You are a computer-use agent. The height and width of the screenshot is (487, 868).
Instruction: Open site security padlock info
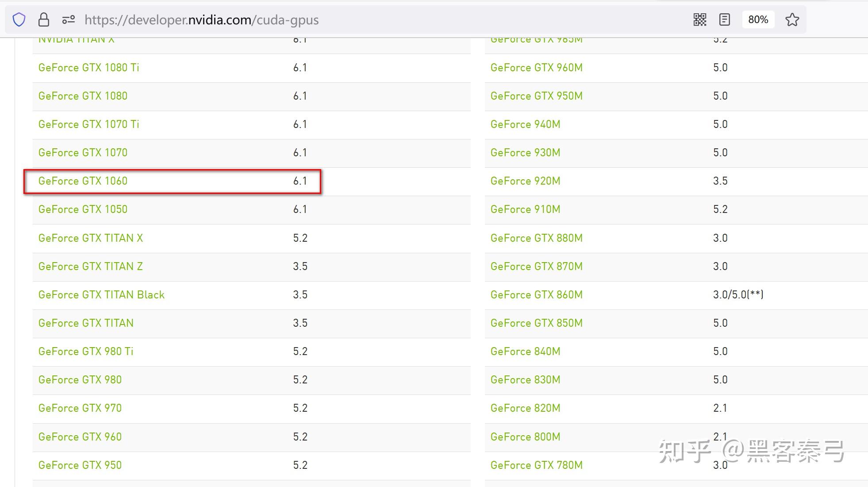[43, 19]
